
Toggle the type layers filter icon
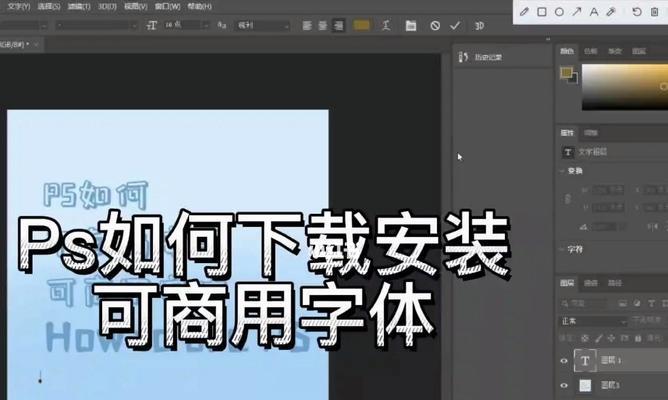click(x=651, y=303)
